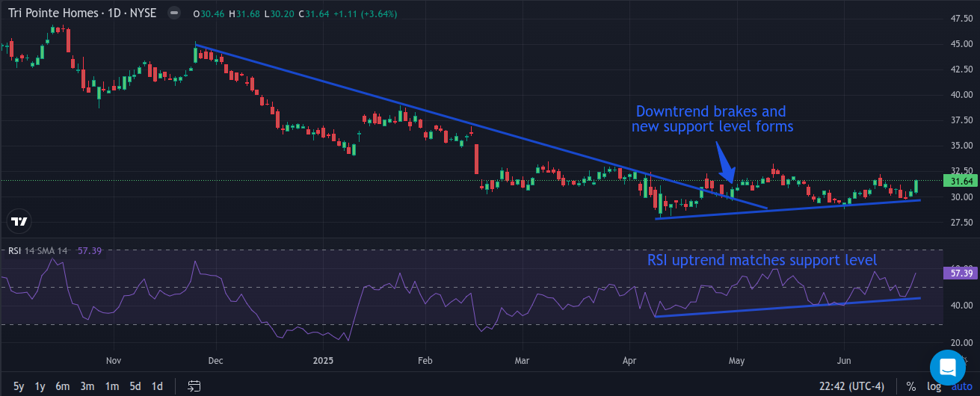Select the 5y date range

click(x=19, y=386)
